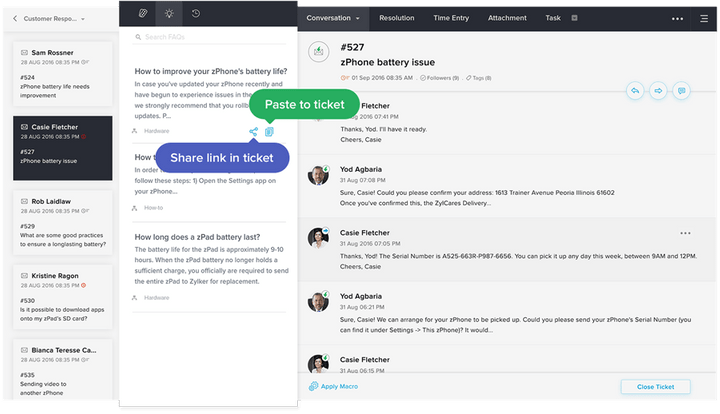
Task: Open the hamburger menu in top bar
Action: (x=704, y=19)
